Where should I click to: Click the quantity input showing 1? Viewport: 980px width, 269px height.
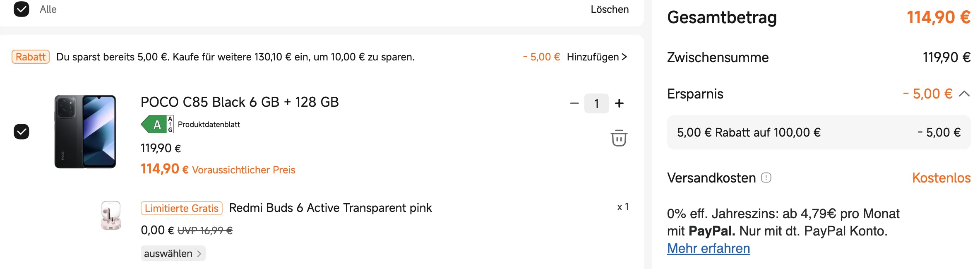596,103
